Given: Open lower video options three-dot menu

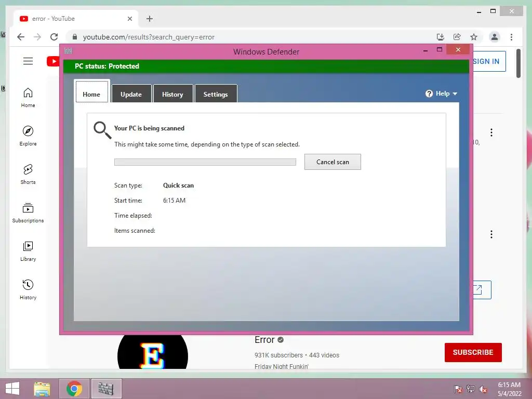Looking at the screenshot, I should click(x=491, y=234).
